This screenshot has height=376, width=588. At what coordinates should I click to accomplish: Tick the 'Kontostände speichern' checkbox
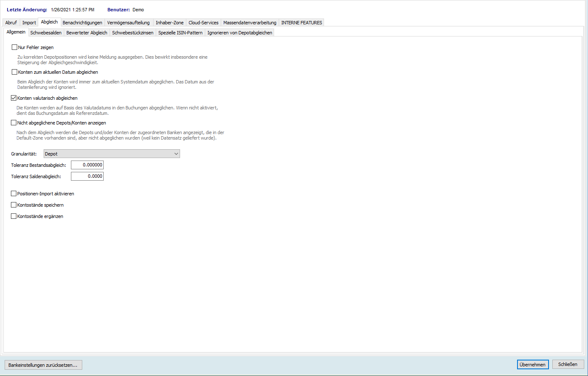14,205
